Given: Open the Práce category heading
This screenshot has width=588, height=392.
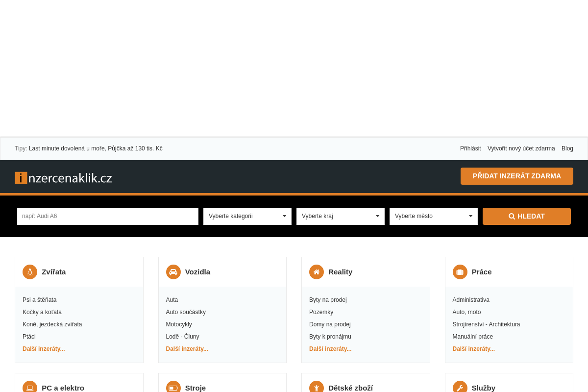Looking at the screenshot, I should point(482,272).
